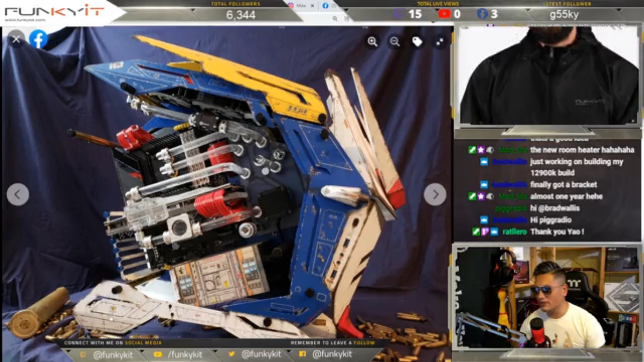Click chat message 'almost one year hehe'
Viewport: 644px width, 362px height.
[566, 196]
